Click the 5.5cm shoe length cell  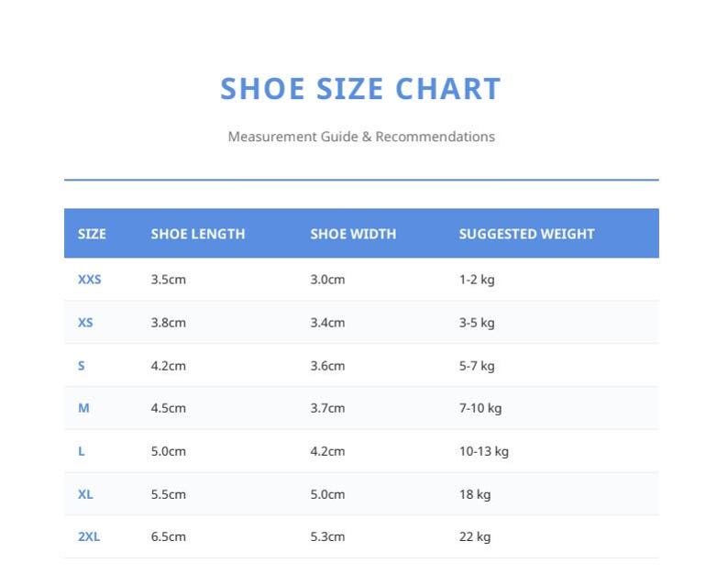(168, 494)
